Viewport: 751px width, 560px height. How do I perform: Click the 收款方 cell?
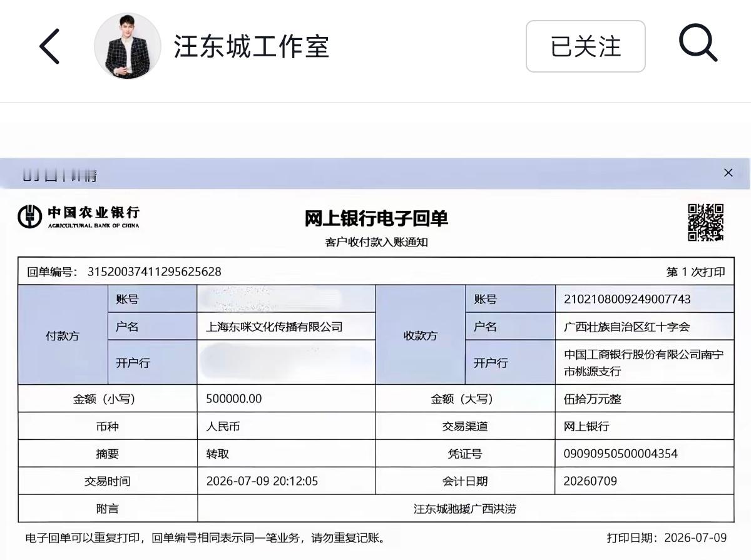tap(421, 335)
